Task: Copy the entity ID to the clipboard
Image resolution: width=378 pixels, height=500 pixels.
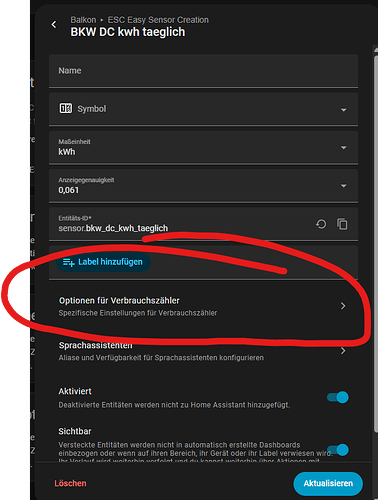Action: click(x=342, y=224)
